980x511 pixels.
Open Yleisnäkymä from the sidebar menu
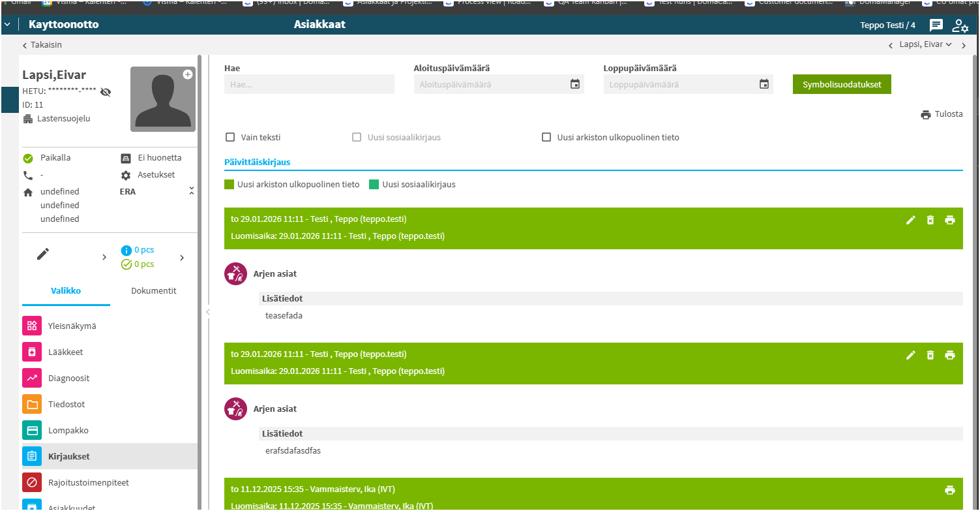click(x=110, y=326)
